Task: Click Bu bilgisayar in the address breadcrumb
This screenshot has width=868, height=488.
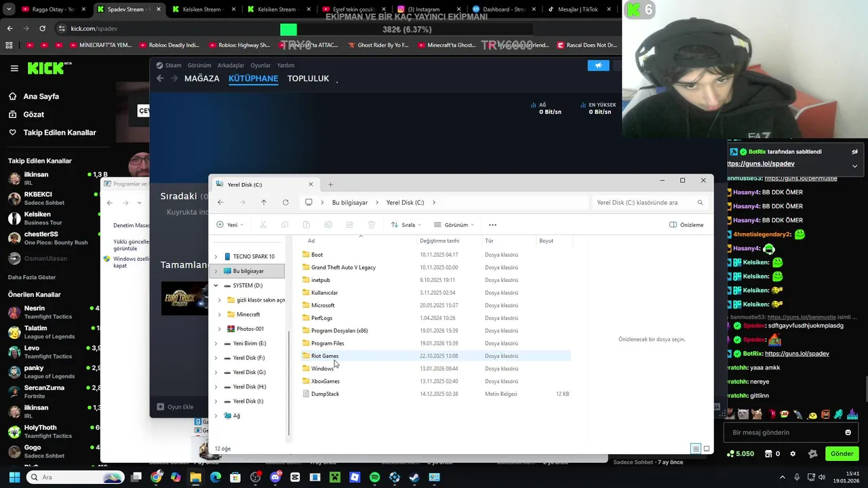Action: pos(350,203)
